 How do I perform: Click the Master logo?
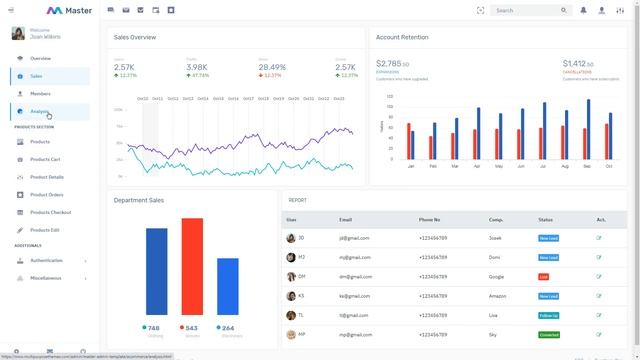(69, 10)
